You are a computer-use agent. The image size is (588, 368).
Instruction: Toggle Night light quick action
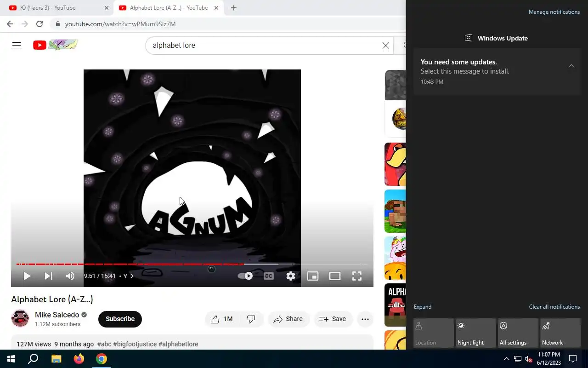pyautogui.click(x=475, y=333)
